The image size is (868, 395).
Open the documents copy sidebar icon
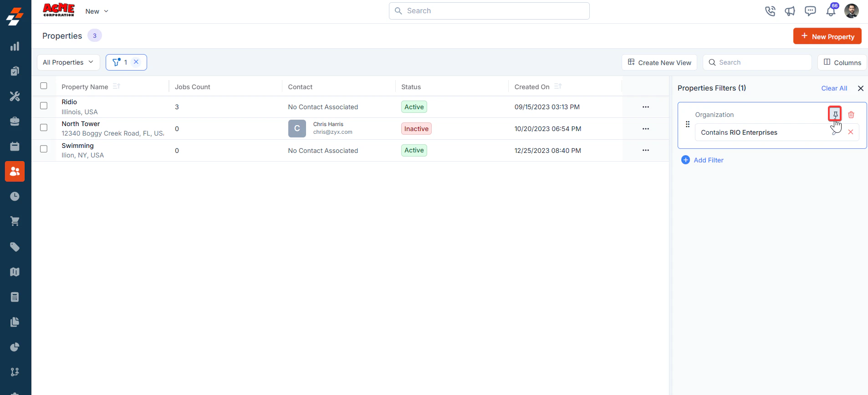pyautogui.click(x=15, y=322)
